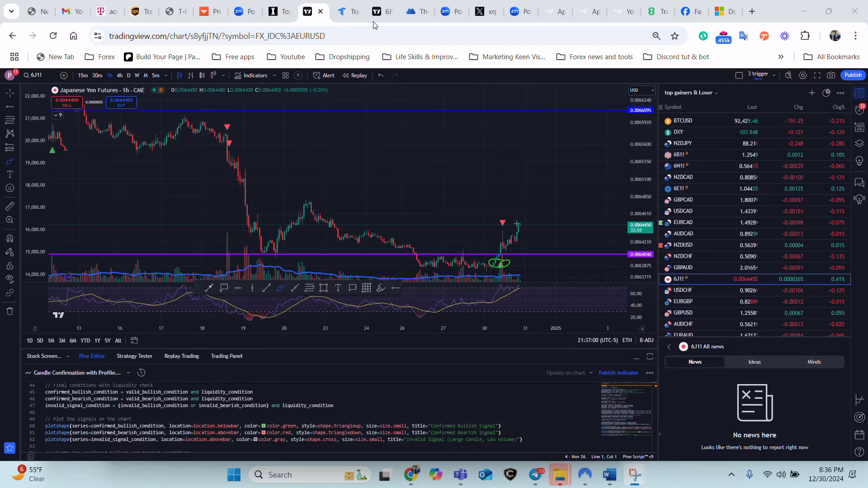
Task: Select the trend line drawing tool
Action: pyautogui.click(x=10, y=107)
